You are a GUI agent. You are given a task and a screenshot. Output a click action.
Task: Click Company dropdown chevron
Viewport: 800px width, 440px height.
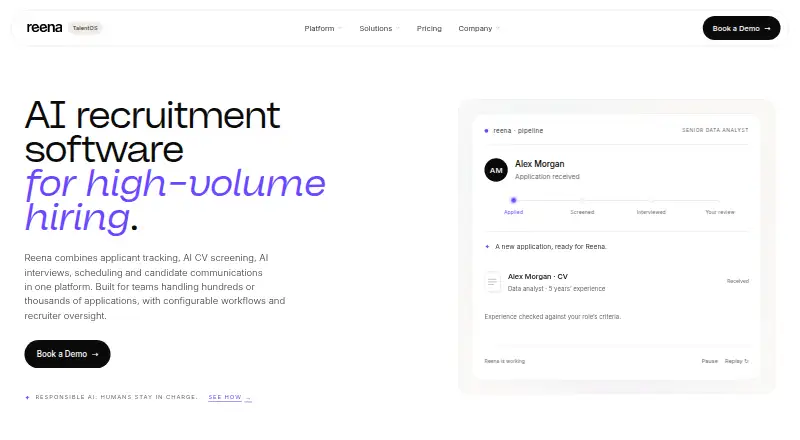(x=497, y=29)
